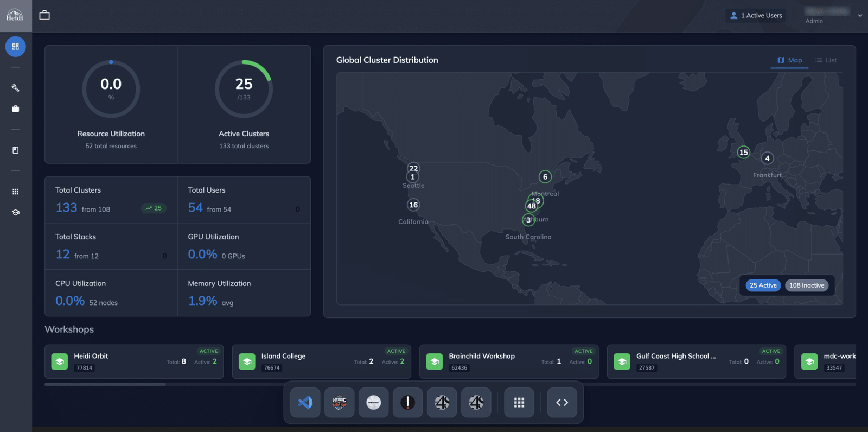This screenshot has height=432, width=868.
Task: Open the apps grid in the dock
Action: coord(519,403)
